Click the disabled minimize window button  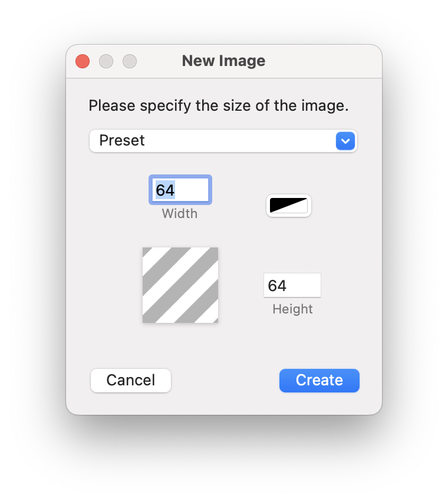click(106, 61)
